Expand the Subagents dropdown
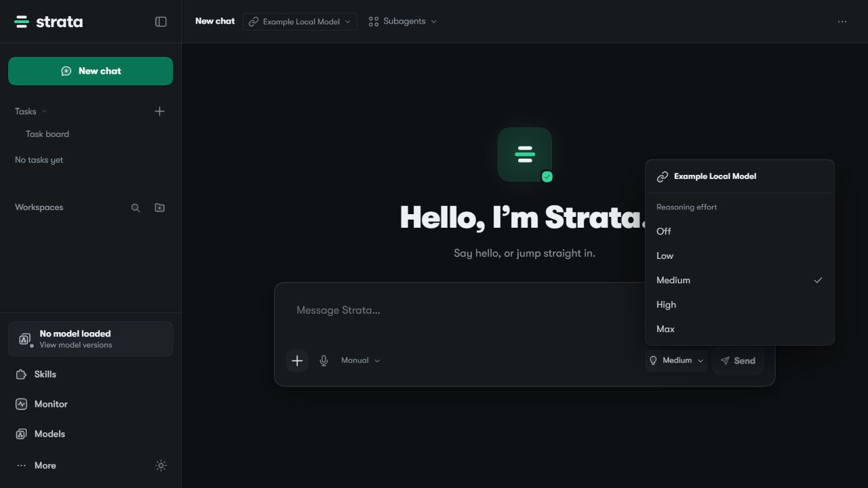Viewport: 868px width, 488px height. [x=403, y=22]
